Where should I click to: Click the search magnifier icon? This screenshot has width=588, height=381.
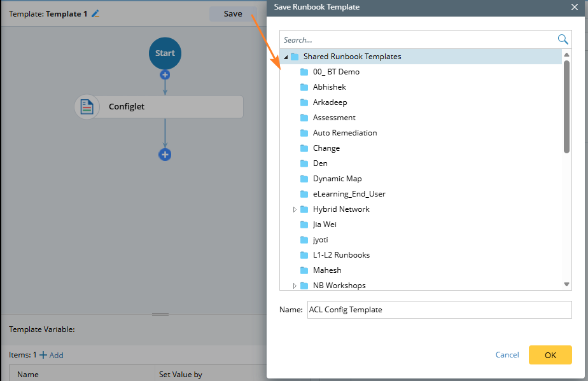563,39
